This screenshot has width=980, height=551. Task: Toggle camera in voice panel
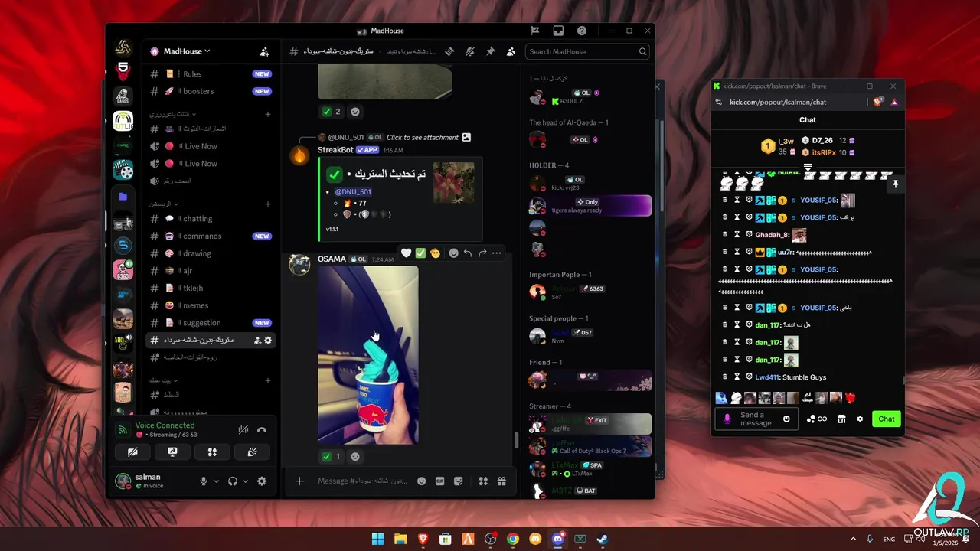(132, 452)
